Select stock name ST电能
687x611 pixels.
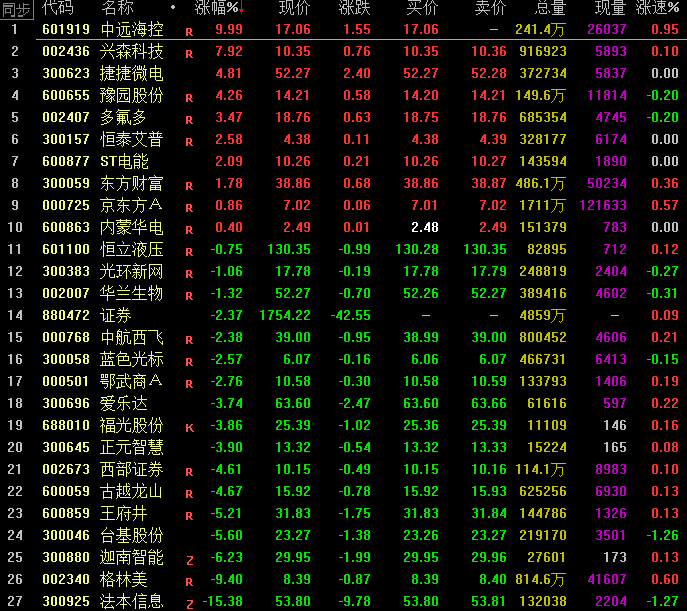tap(124, 161)
